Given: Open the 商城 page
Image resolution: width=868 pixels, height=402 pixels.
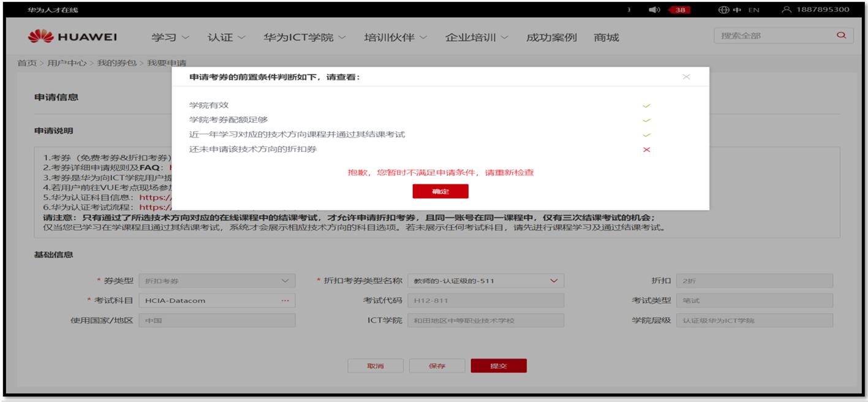Looking at the screenshot, I should 606,37.
